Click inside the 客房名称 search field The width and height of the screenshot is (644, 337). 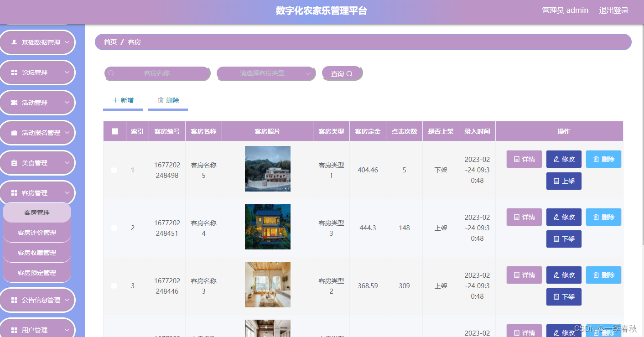pos(157,73)
